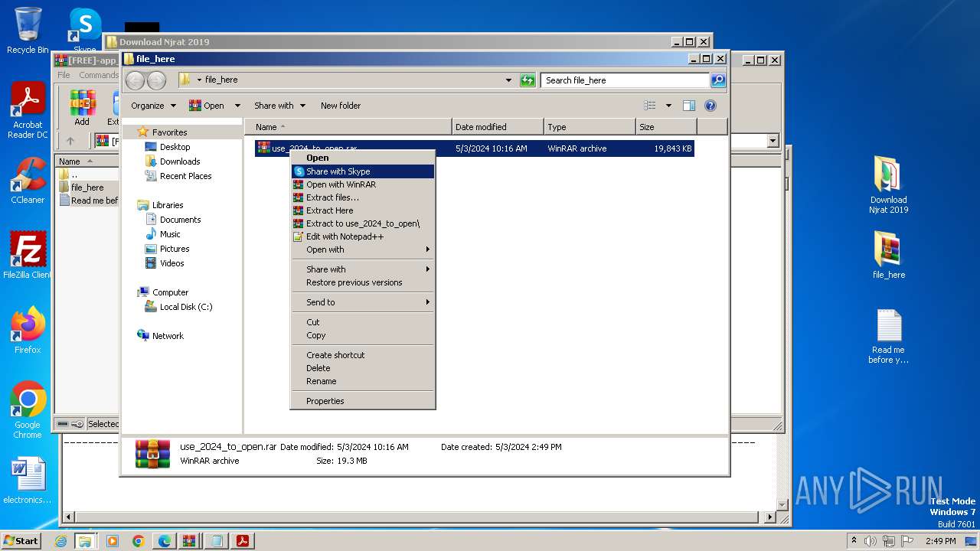980x551 pixels.
Task: Open Microsoft Edge taskbar icon
Action: [x=165, y=541]
